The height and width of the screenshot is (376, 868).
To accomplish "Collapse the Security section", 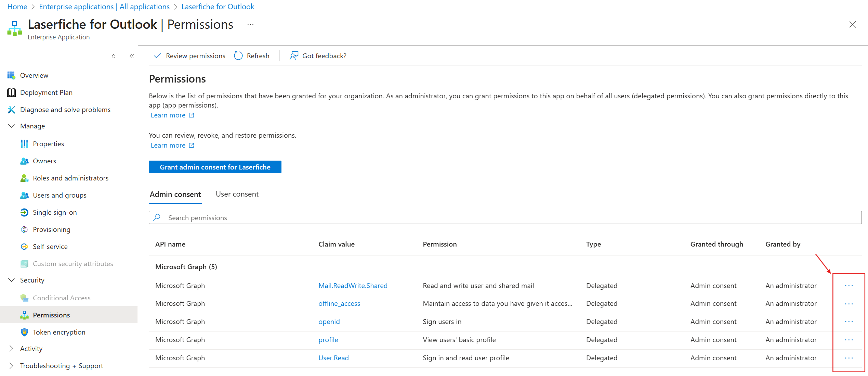I will click(11, 280).
